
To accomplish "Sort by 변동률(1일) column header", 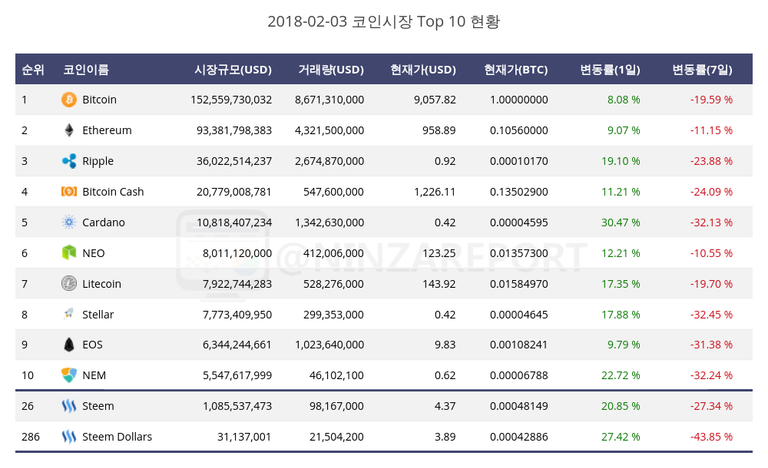I will (610, 70).
